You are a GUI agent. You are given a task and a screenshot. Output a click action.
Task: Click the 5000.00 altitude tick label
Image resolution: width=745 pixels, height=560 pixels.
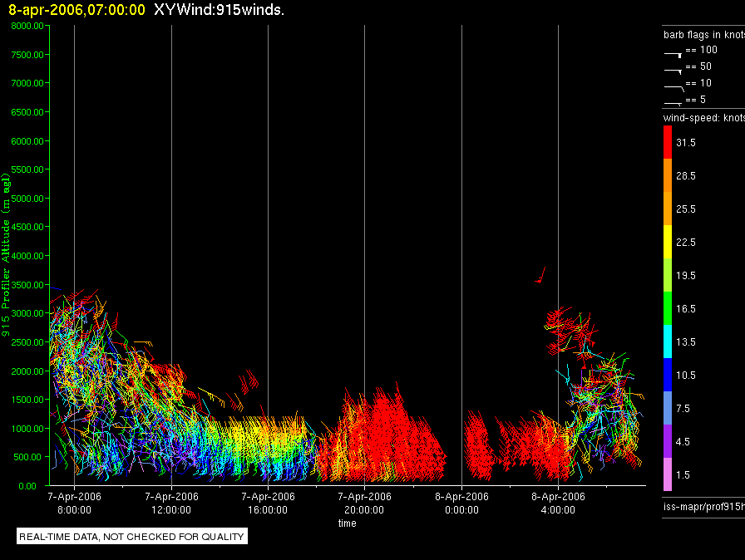click(27, 199)
